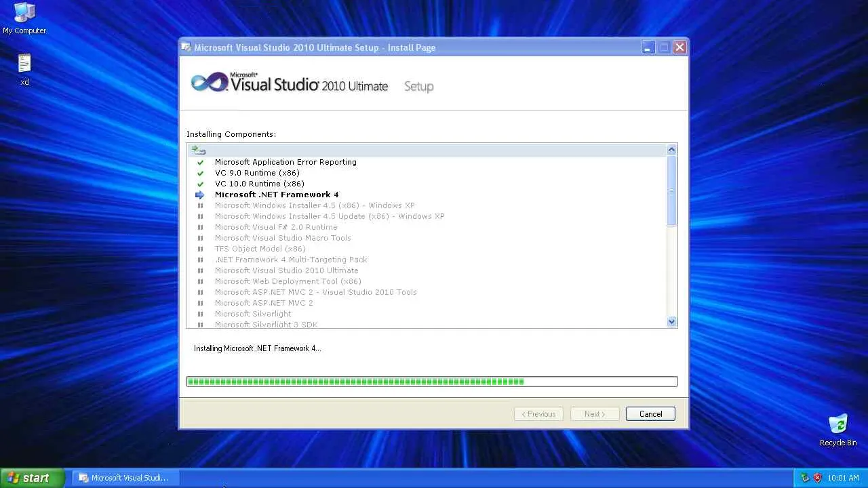Click the component list scrollbar up arrow
Viewport: 868px width, 488px height.
tap(672, 149)
